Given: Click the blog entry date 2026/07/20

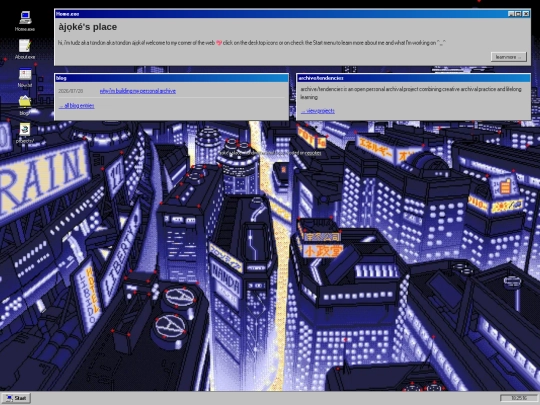Looking at the screenshot, I should click(x=71, y=91).
